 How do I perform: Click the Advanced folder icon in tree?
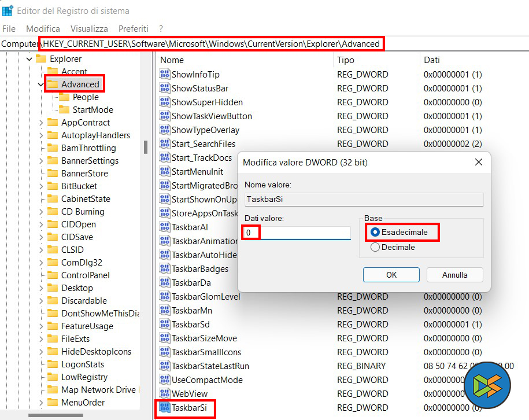tap(52, 84)
